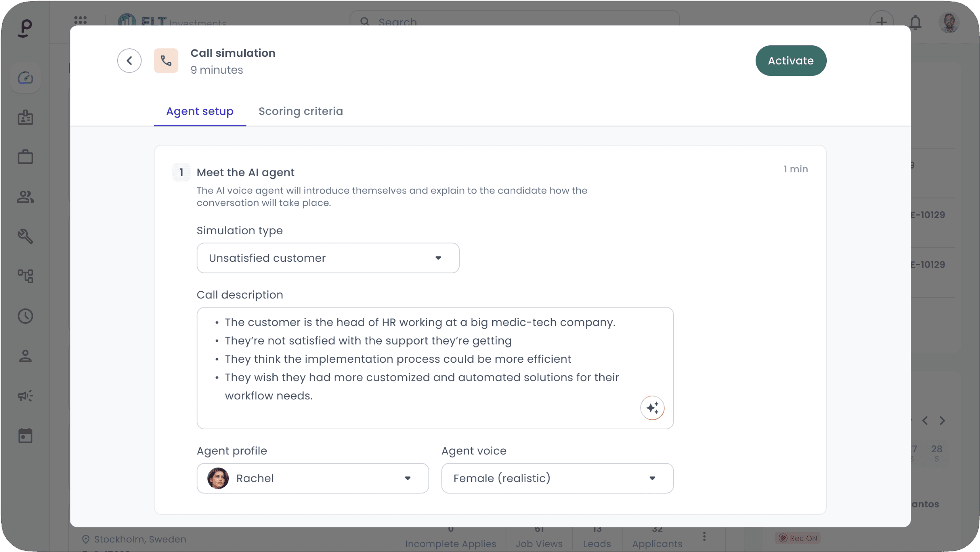Open the single person sidebar icon
Screen dimensions: 980x552
pos(25,356)
